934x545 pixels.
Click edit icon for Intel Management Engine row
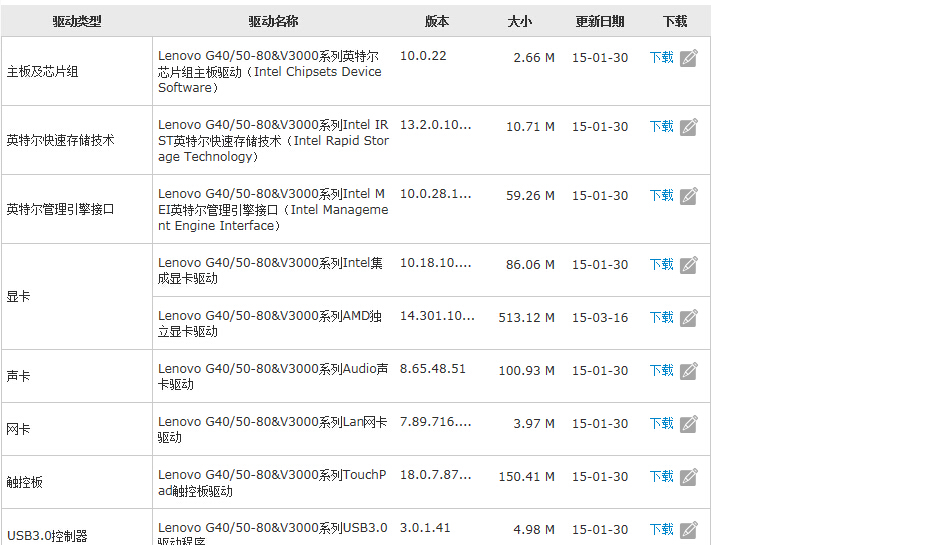689,196
